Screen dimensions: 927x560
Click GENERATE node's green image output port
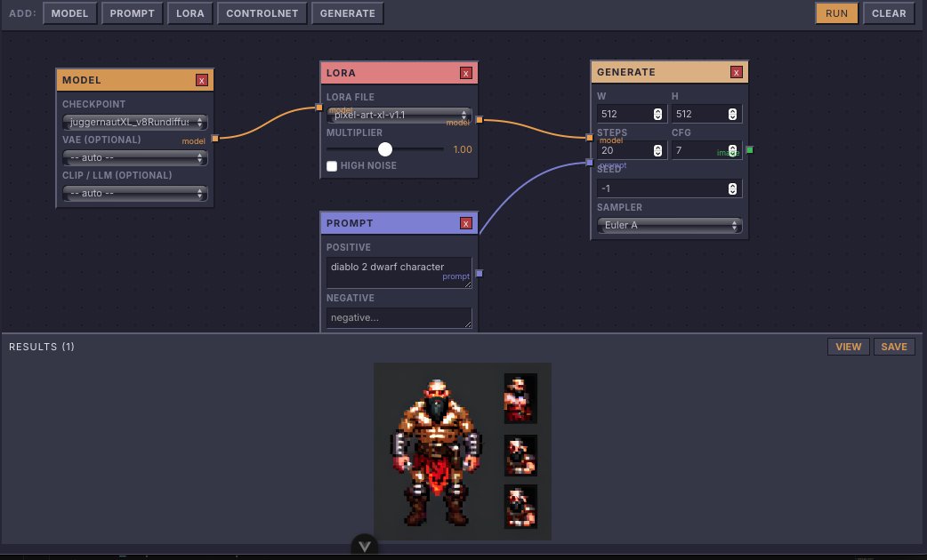750,150
